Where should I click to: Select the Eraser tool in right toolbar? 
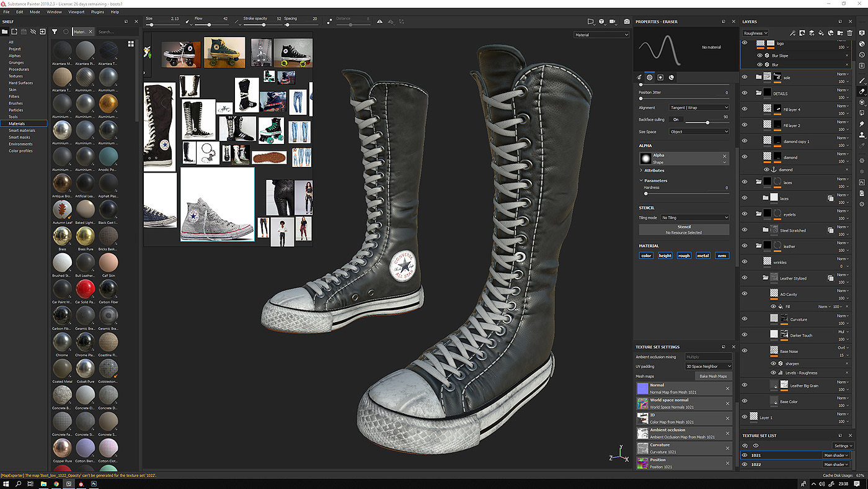point(862,91)
